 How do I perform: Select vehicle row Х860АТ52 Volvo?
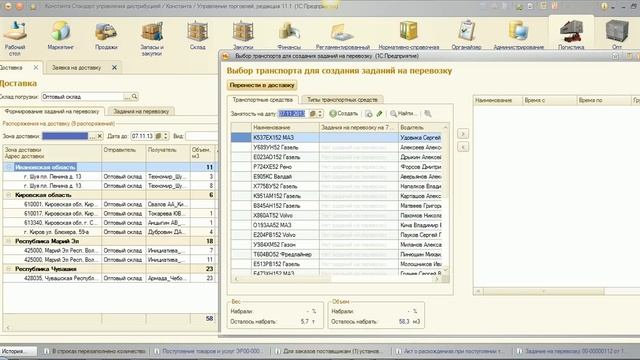pos(336,216)
